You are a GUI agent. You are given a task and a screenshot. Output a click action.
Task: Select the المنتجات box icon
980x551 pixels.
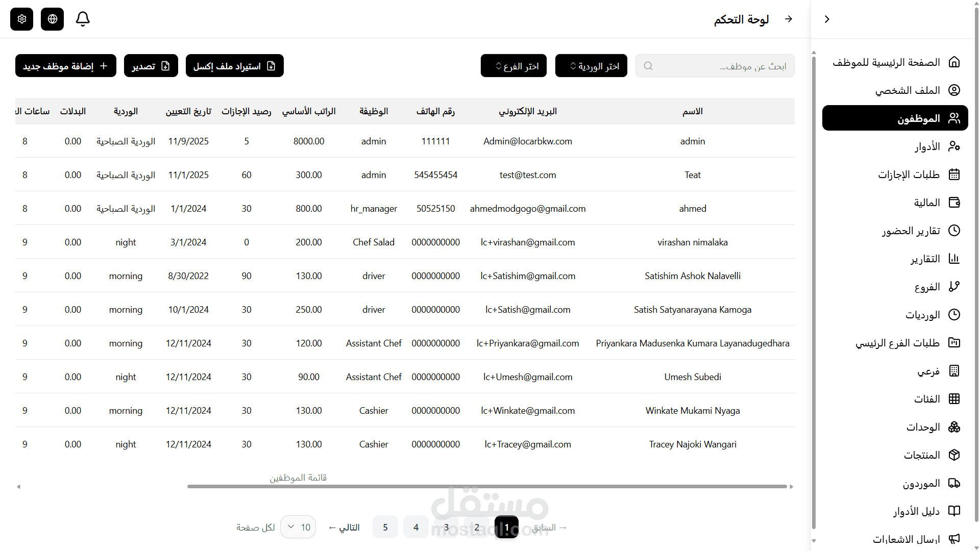(x=954, y=455)
